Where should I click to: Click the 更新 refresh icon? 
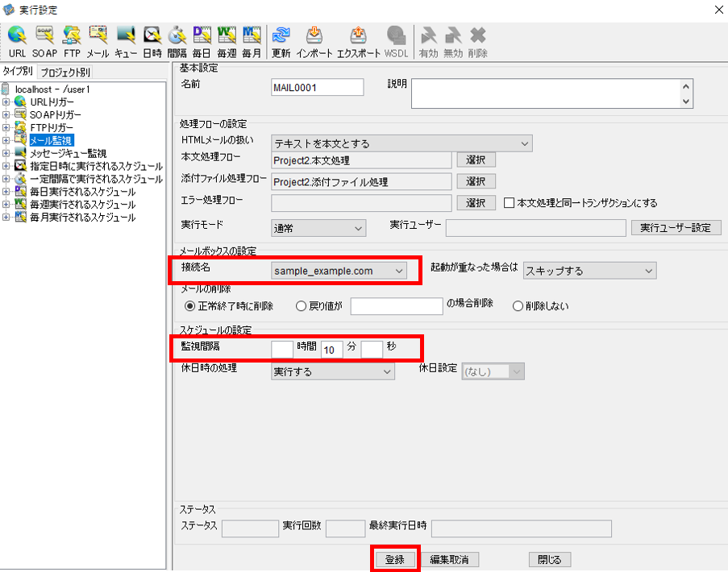click(x=281, y=42)
